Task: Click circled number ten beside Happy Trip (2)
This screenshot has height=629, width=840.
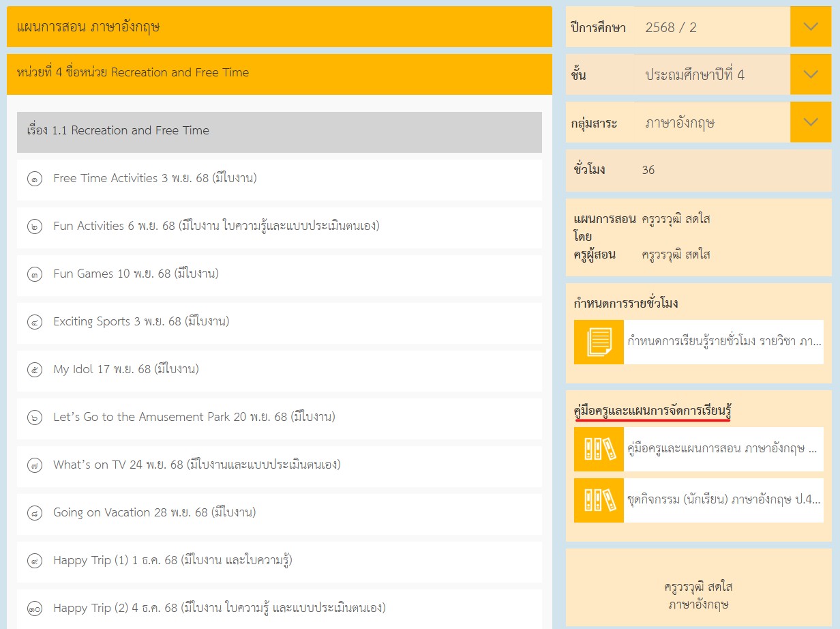Action: tap(35, 609)
